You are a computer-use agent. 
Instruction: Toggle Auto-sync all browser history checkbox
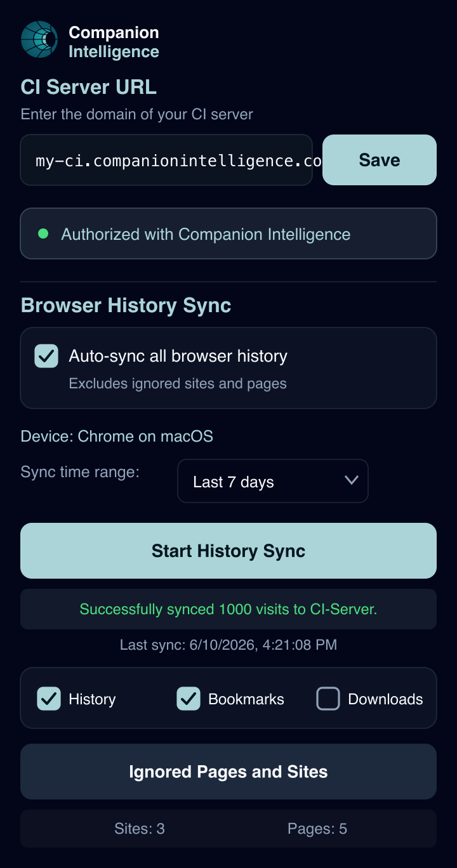point(46,356)
